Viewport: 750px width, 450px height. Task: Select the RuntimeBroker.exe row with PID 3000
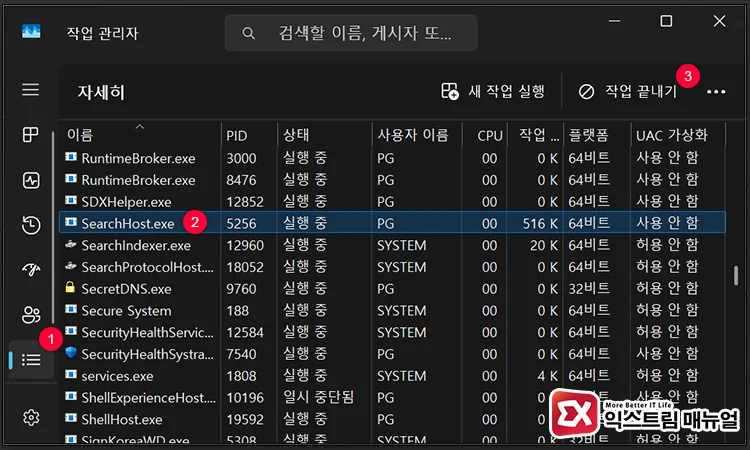click(x=392, y=158)
